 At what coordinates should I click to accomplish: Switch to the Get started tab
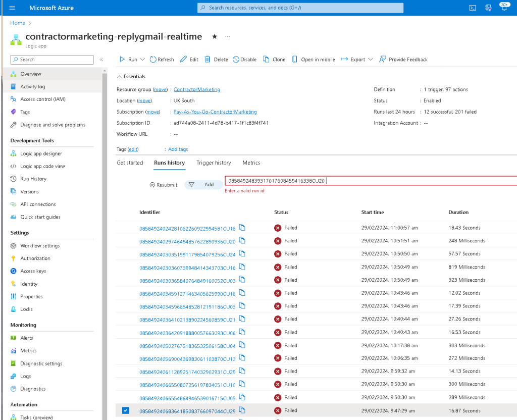pyautogui.click(x=130, y=163)
